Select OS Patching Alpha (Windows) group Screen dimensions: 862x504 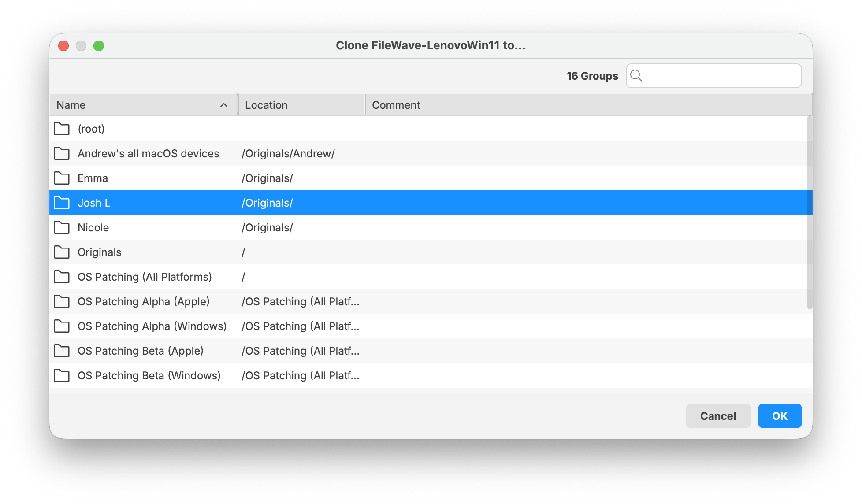pos(431,326)
